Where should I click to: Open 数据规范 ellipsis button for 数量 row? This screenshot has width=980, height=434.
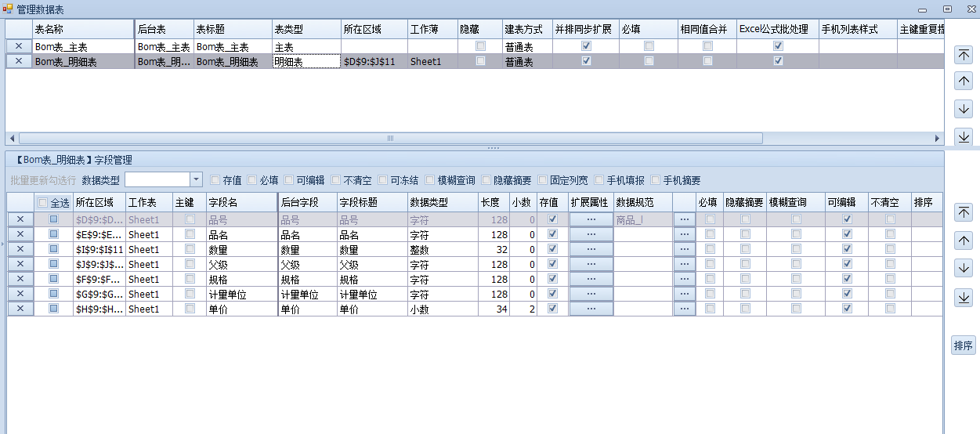click(684, 250)
